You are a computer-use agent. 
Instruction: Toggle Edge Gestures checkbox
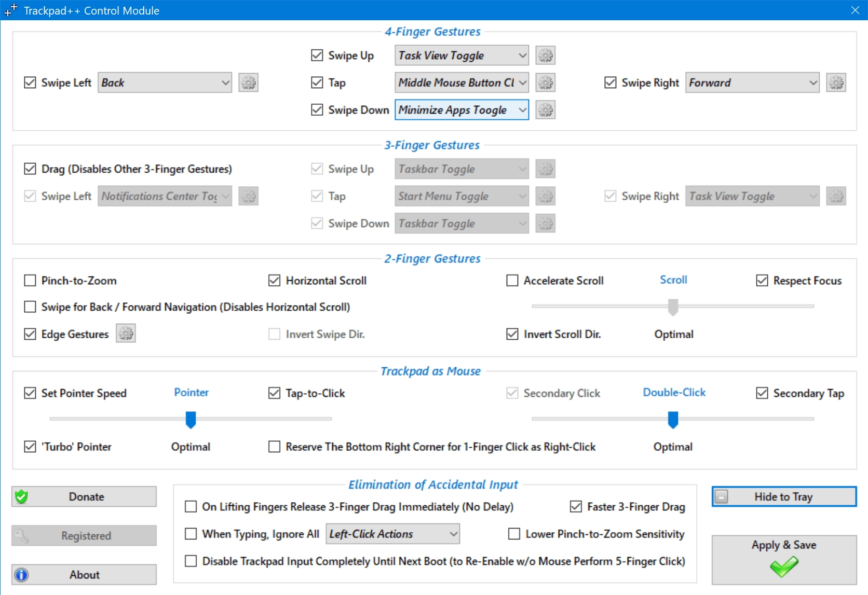pos(30,334)
